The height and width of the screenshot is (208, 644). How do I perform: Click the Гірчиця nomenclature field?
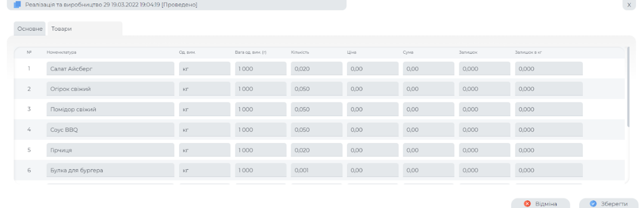pos(110,150)
